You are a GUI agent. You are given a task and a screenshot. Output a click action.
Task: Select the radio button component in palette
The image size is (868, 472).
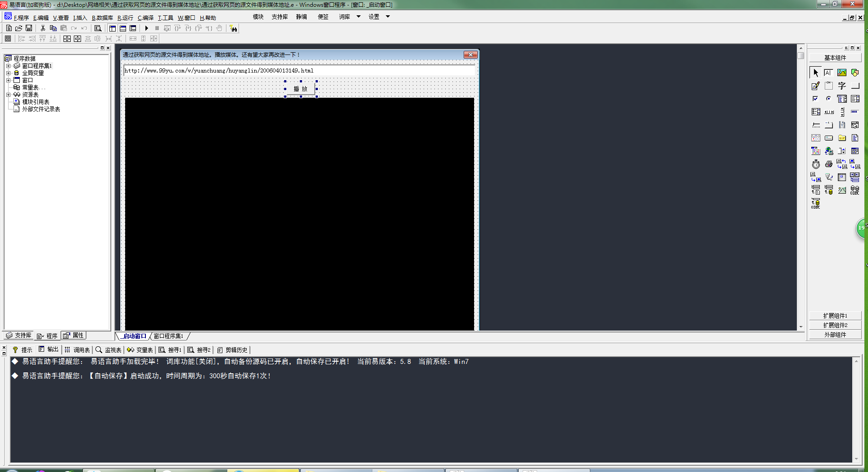tap(828, 99)
